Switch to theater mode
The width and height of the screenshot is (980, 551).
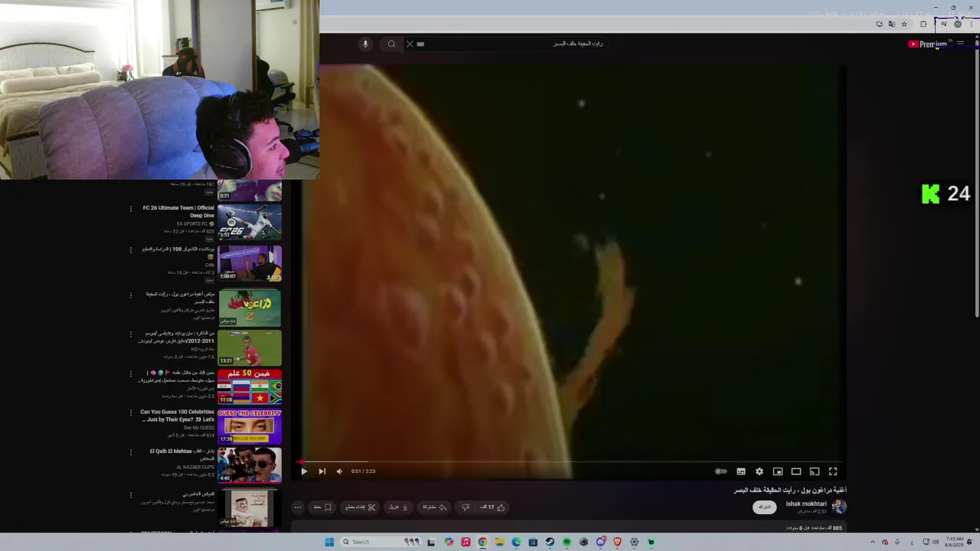click(796, 471)
